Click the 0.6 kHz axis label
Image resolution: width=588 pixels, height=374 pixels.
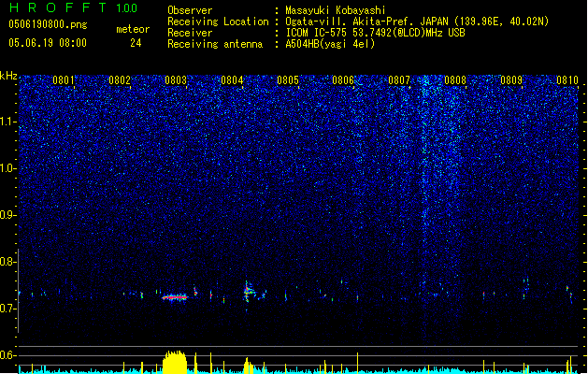pos(7,355)
